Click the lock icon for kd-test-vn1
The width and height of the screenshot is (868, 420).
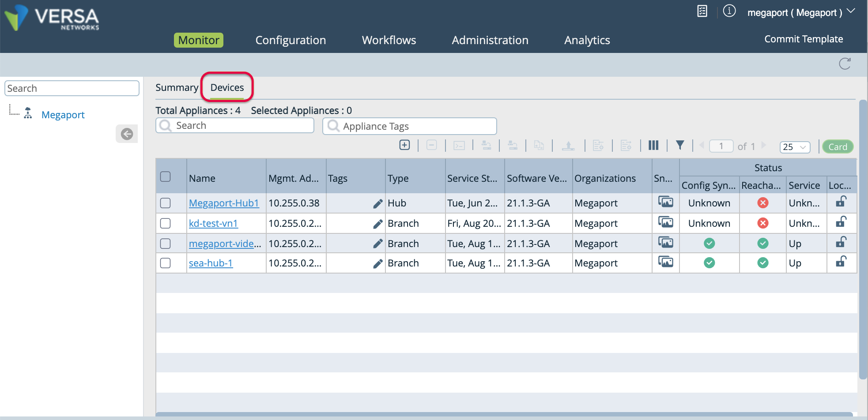point(841,222)
